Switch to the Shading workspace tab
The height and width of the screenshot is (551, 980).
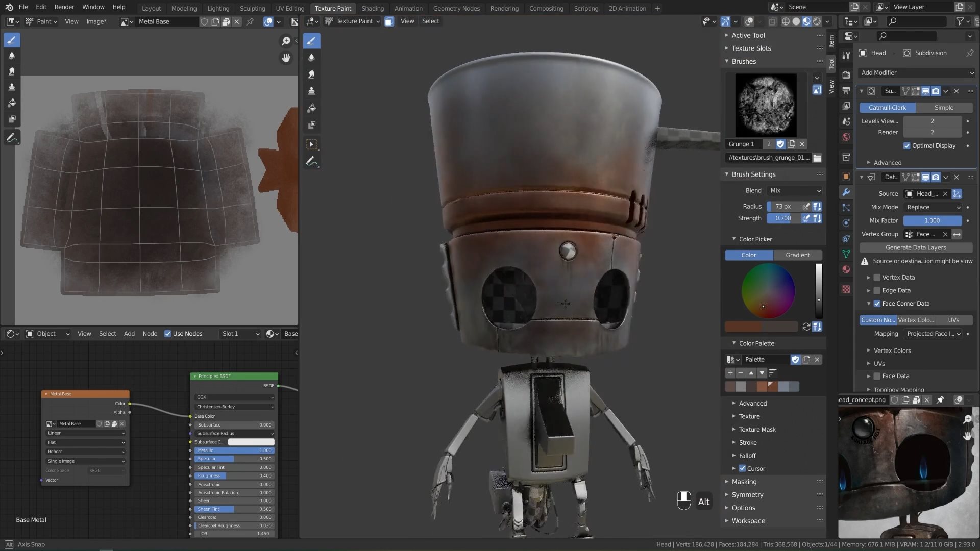pos(373,8)
